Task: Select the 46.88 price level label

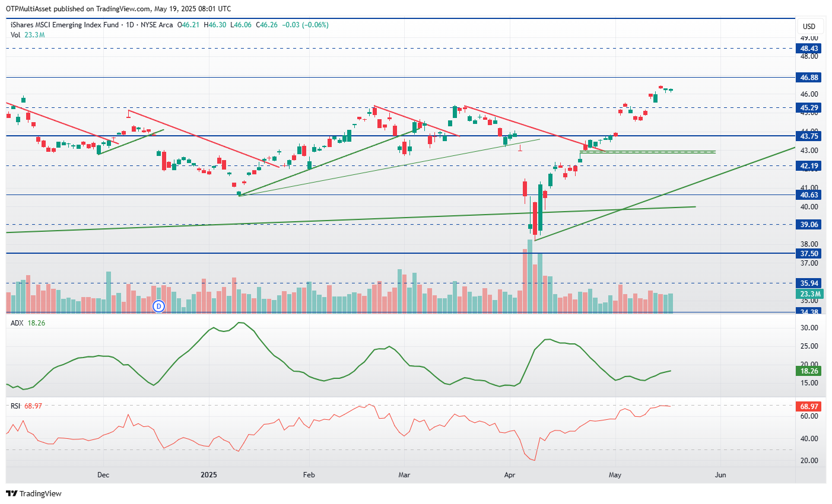Action: [x=809, y=78]
